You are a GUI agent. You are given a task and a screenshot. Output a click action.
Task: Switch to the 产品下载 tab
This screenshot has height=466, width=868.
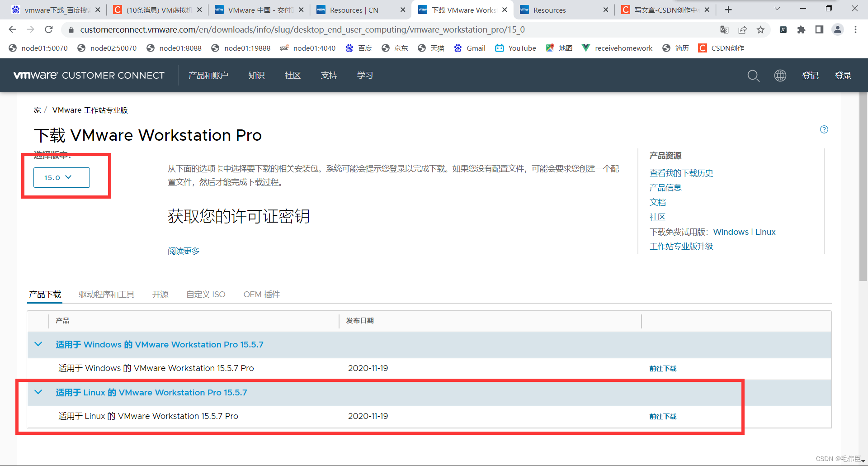[x=45, y=295]
